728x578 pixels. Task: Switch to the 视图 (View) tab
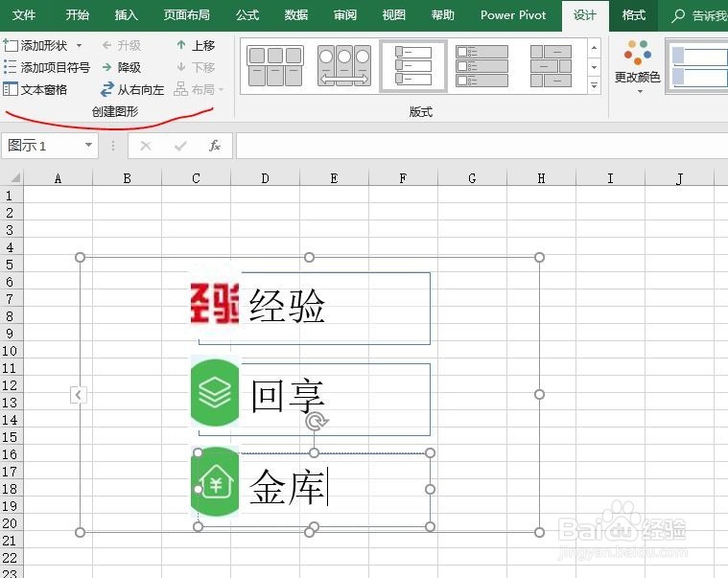pyautogui.click(x=393, y=15)
